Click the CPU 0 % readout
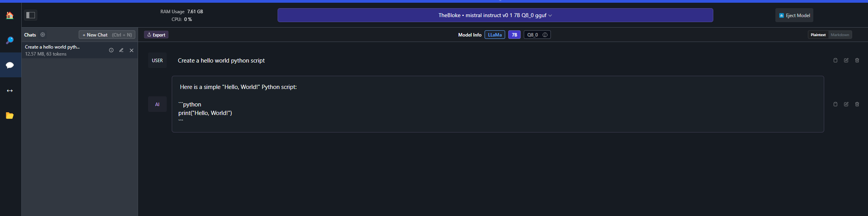 [x=182, y=19]
